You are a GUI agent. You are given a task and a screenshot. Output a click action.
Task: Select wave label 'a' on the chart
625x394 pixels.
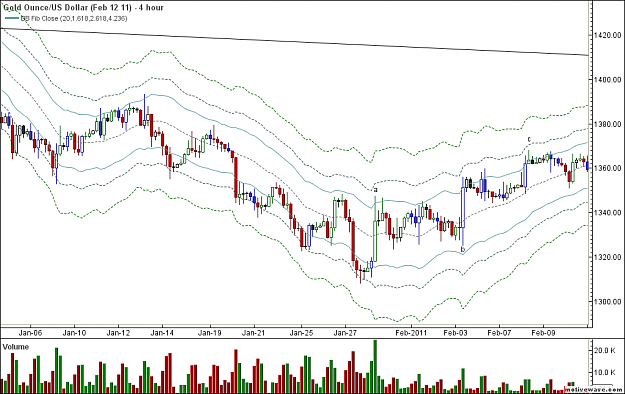coord(375,190)
